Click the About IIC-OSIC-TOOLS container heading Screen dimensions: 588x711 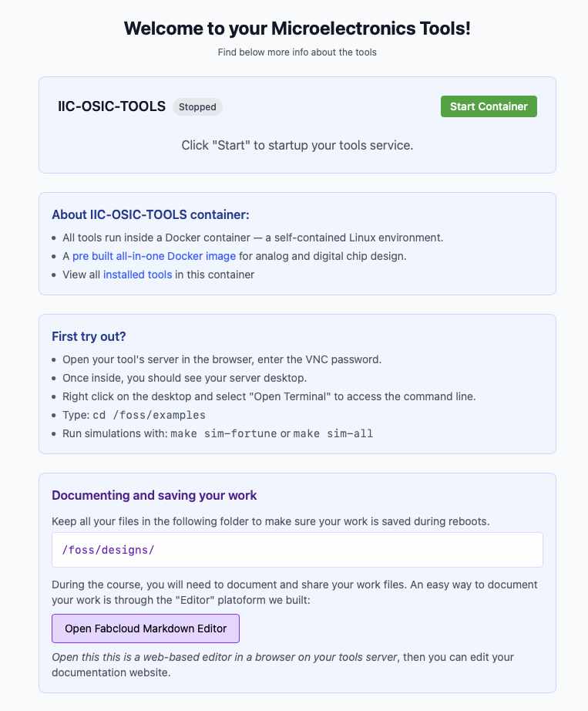coord(150,214)
